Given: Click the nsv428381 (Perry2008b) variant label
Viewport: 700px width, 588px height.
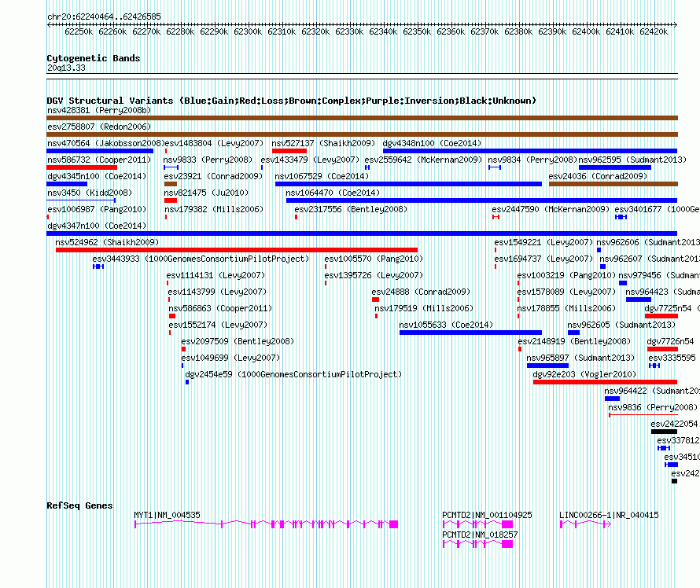Looking at the screenshot, I should pos(99,110).
